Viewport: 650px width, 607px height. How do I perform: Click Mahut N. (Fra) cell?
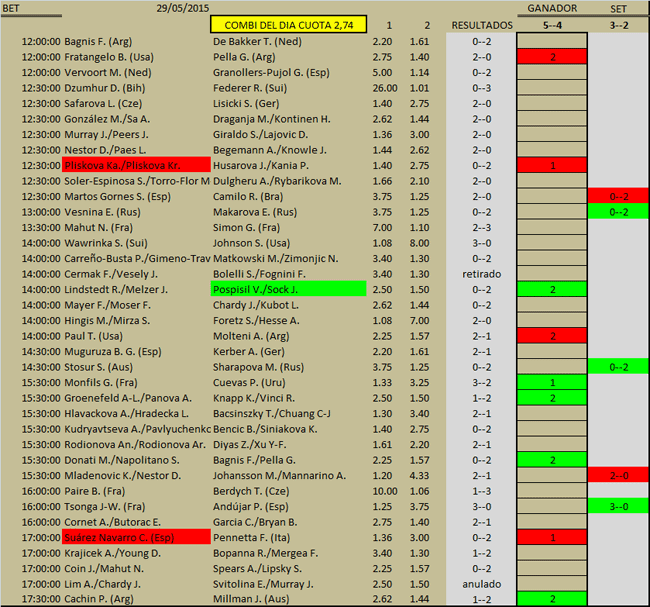(98, 227)
